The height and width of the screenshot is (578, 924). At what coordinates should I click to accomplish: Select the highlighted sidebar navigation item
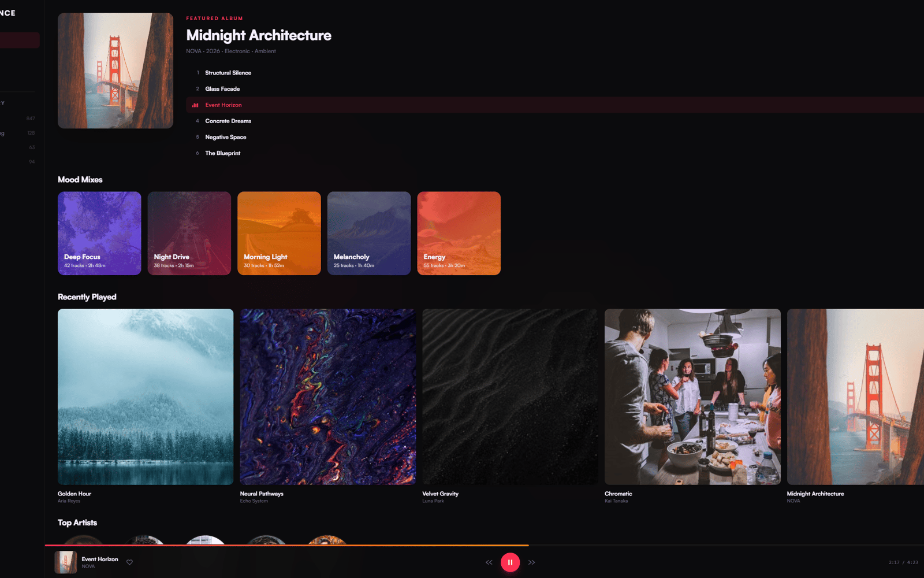point(20,40)
